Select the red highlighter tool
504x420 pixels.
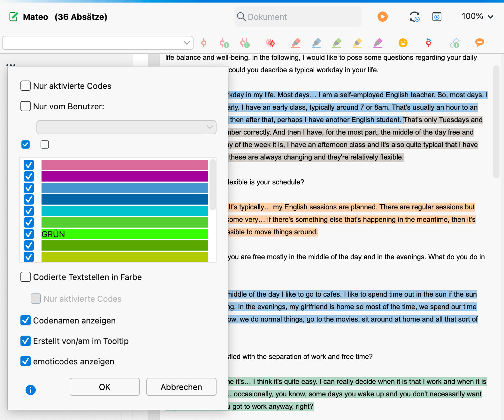click(296, 43)
